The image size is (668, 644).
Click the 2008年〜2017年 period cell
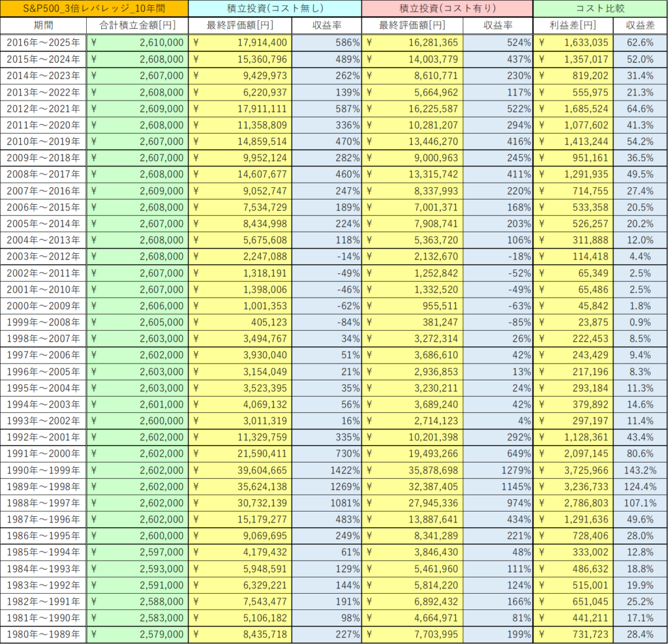[x=43, y=174]
